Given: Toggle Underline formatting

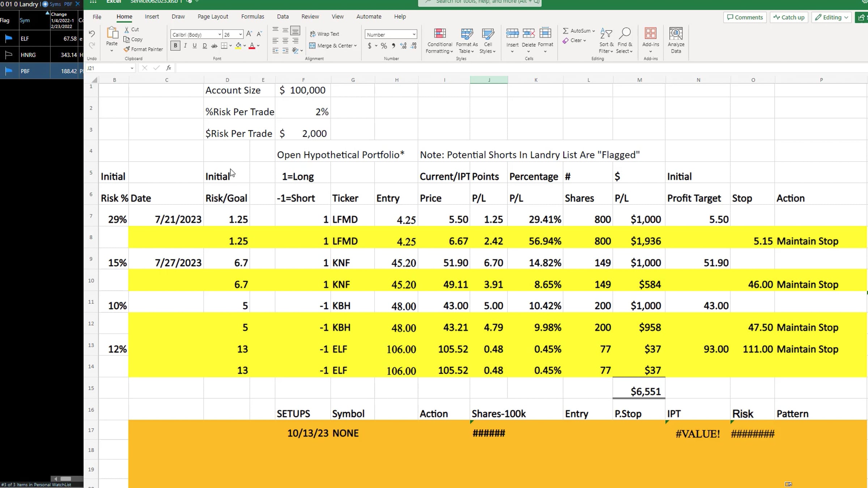Looking at the screenshot, I should (x=195, y=46).
